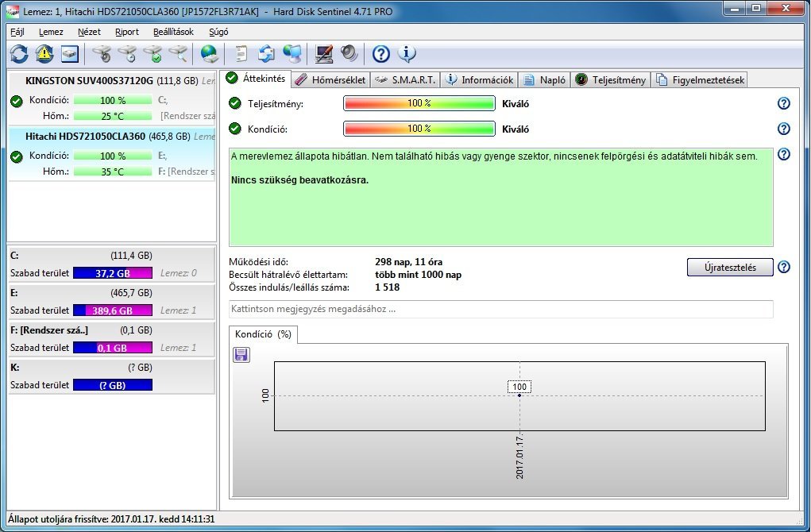Click the Teljesítmény 100 % gradient bar
This screenshot has height=532, width=811.
click(x=419, y=103)
